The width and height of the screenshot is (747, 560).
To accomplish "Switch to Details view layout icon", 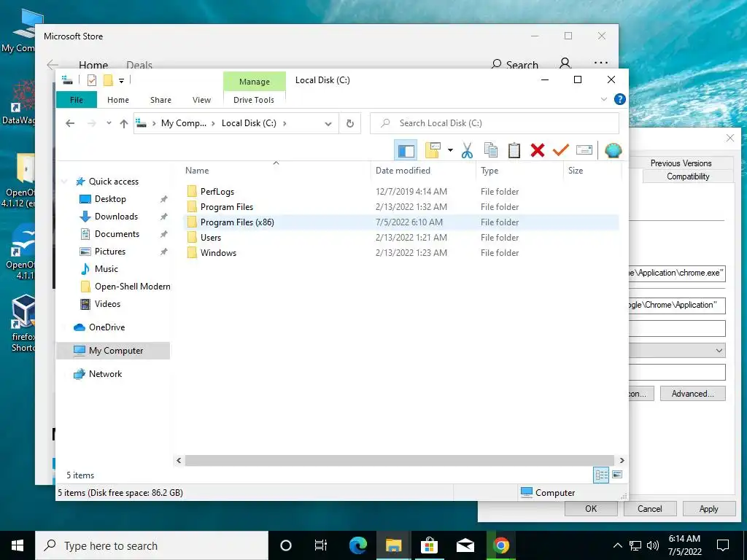I will coord(601,475).
